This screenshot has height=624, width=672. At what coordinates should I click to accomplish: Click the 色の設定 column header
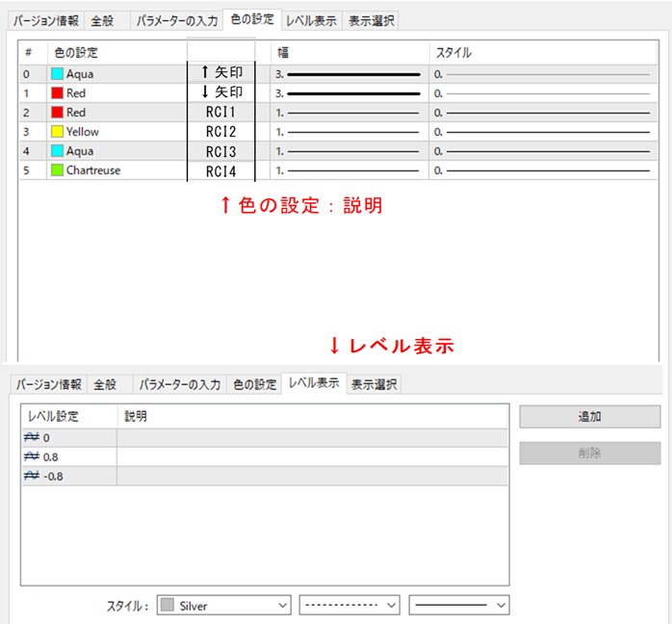116,53
